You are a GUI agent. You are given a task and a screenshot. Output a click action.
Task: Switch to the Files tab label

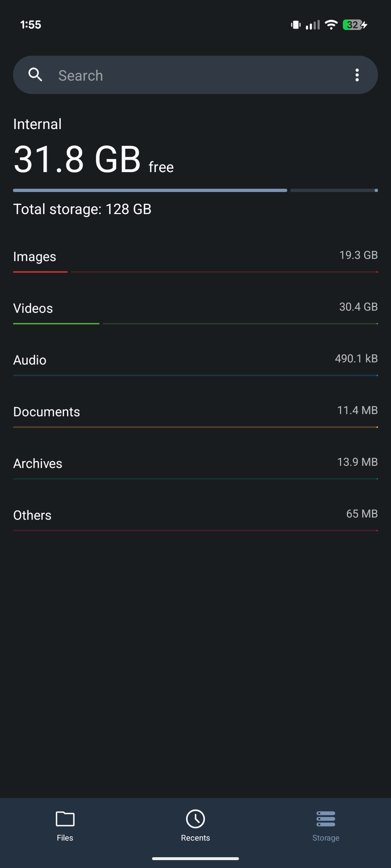click(x=65, y=838)
